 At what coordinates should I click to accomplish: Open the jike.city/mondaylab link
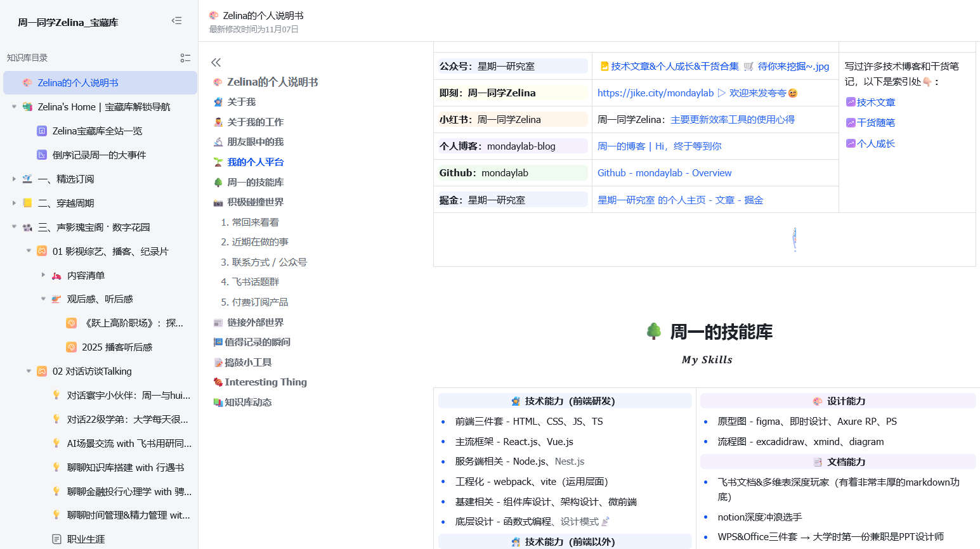(x=655, y=93)
